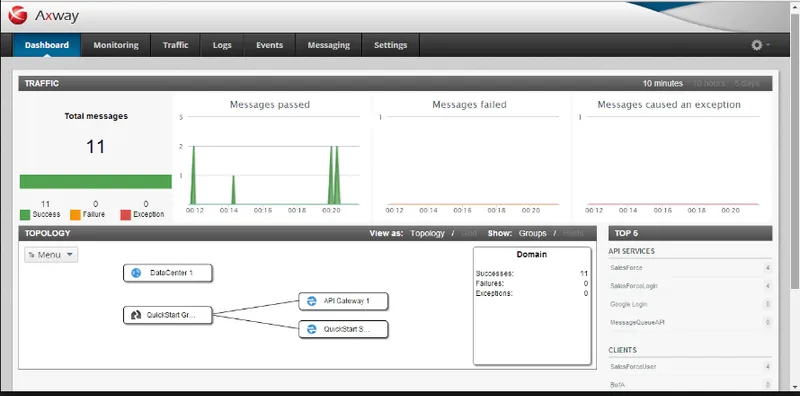Viewport: 800px width, 396px height.
Task: Go to the Events tab
Action: 269,45
